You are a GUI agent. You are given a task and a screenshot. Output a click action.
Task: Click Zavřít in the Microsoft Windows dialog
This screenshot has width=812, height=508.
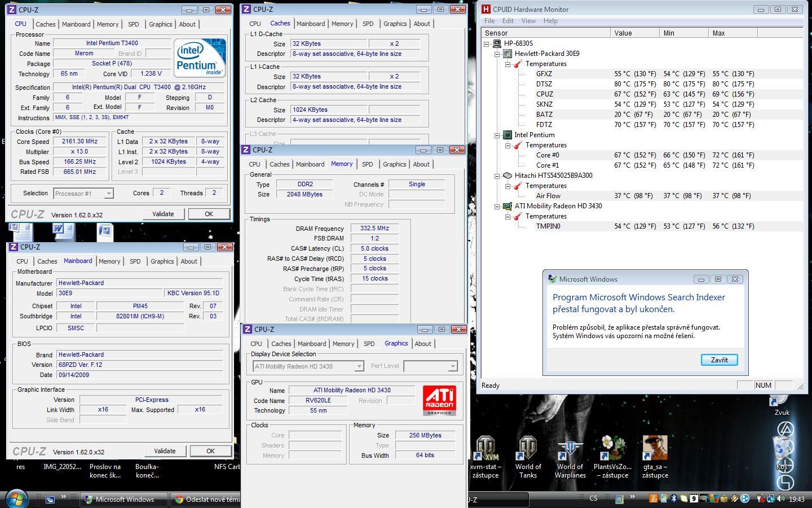(720, 360)
